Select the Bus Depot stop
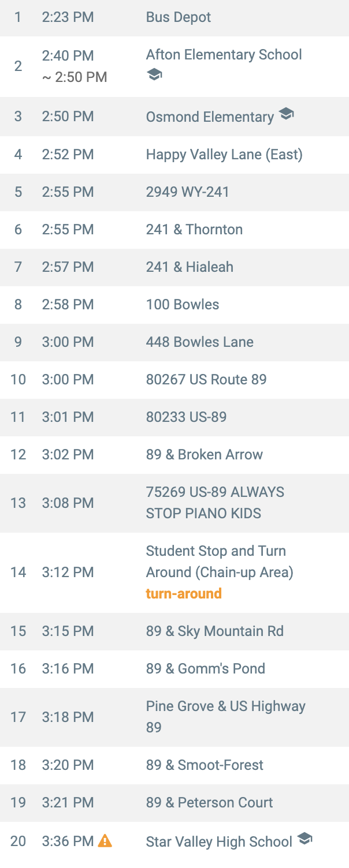The image size is (349, 868). coord(174,18)
